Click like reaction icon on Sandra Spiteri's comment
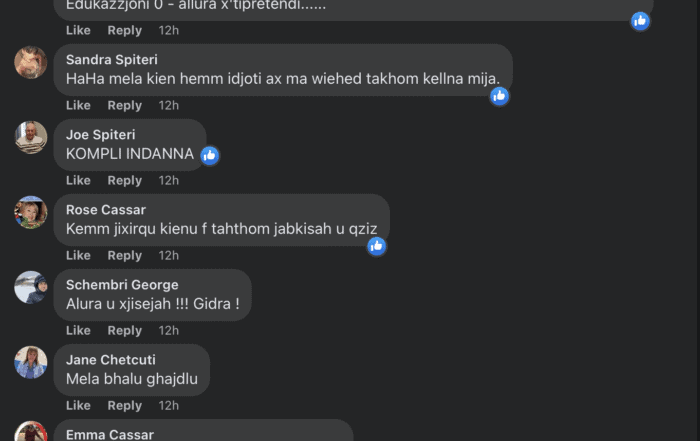Image resolution: width=700 pixels, height=441 pixels. (500, 96)
